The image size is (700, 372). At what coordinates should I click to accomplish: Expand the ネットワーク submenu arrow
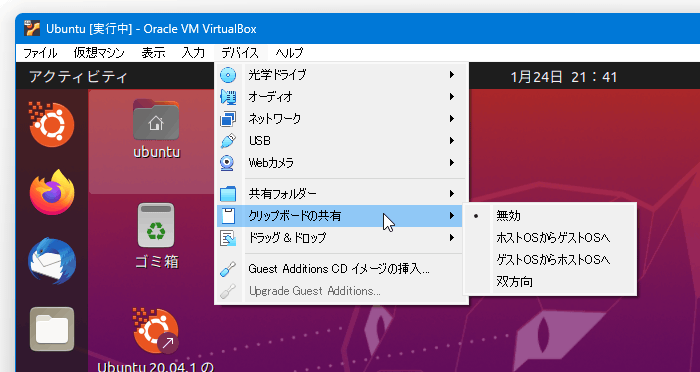click(x=452, y=118)
